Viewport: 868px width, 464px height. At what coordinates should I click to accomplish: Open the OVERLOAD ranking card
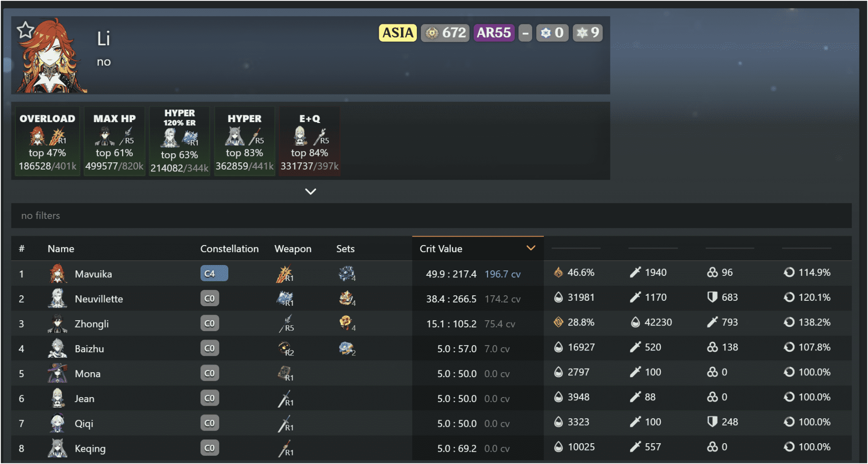click(x=47, y=142)
